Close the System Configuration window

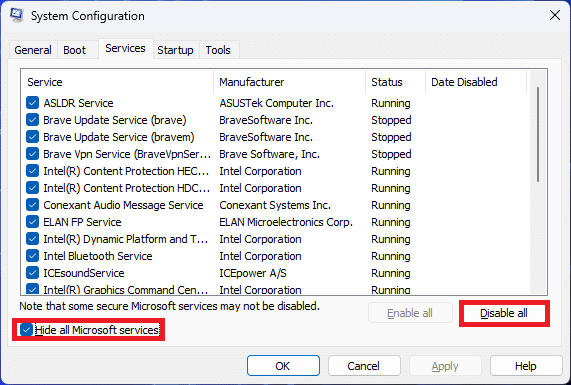pyautogui.click(x=555, y=15)
